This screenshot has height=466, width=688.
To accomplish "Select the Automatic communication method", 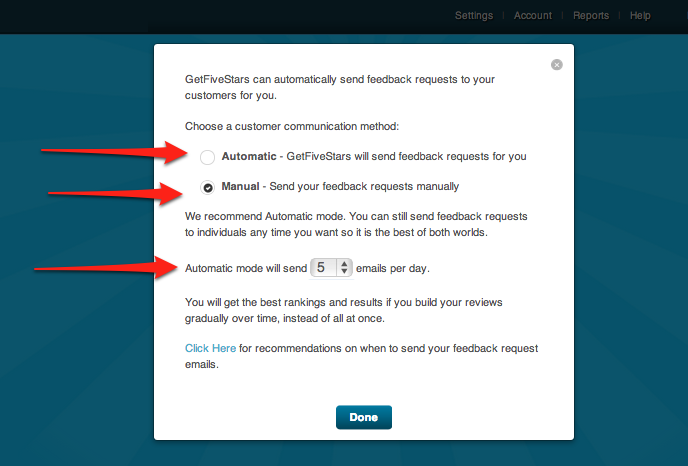I will tap(208, 157).
